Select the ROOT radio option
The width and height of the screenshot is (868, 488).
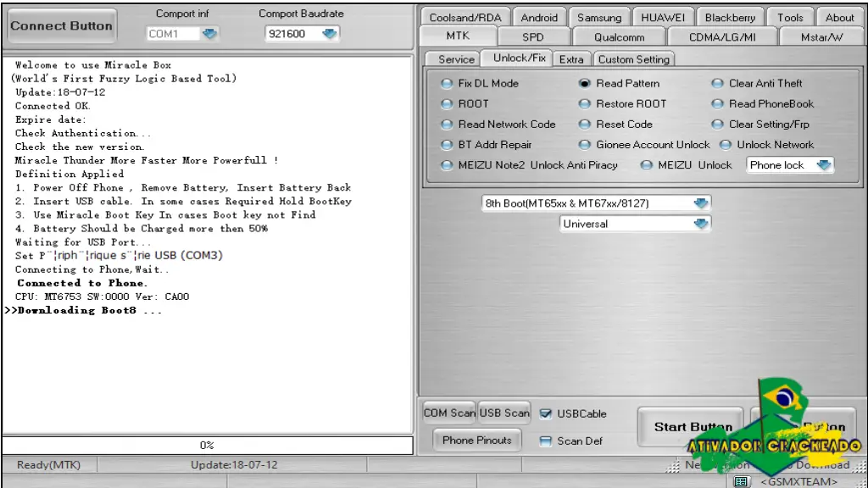point(465,104)
